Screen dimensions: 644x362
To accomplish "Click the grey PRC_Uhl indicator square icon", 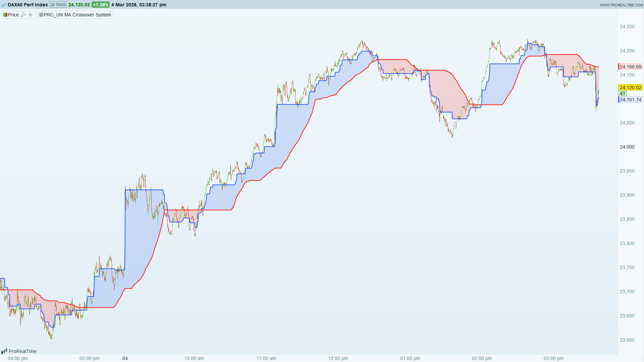I will [41, 15].
